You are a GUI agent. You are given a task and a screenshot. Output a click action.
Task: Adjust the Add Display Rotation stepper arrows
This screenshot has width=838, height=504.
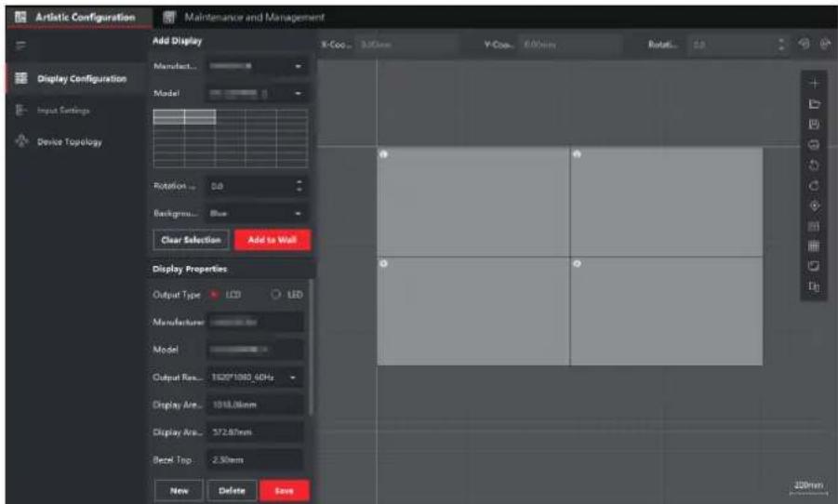(x=299, y=186)
